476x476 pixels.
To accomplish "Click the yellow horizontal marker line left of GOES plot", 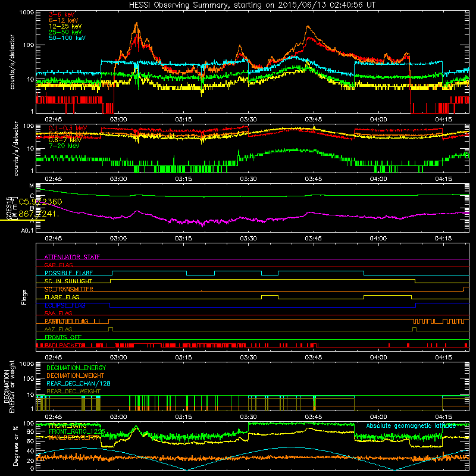I will 23,220.
